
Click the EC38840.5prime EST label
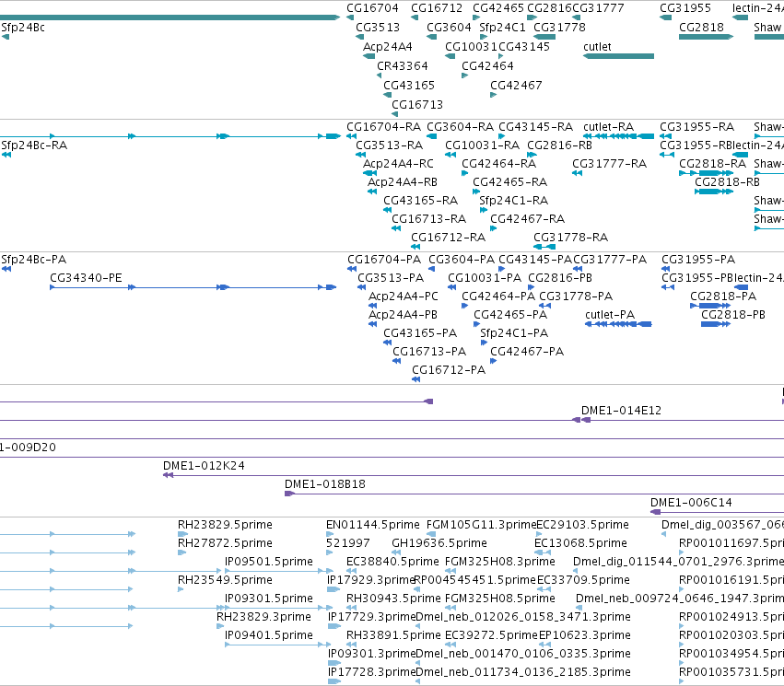click(393, 562)
